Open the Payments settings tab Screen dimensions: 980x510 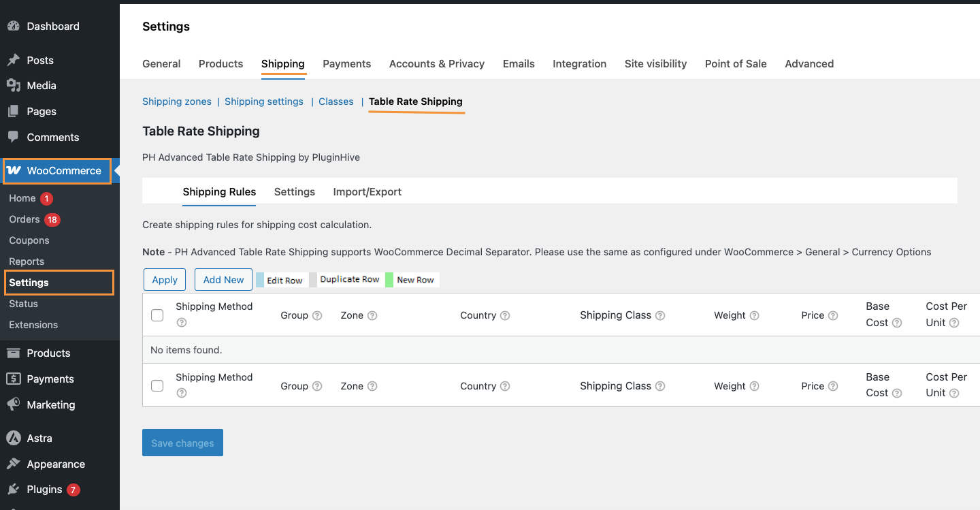(346, 64)
